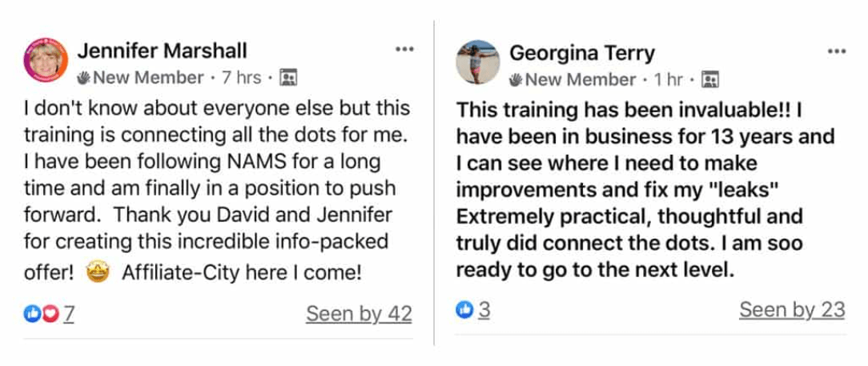Screen dimensions: 868x366
Task: Click the Jennifer Marshall name link
Action: click(x=162, y=50)
